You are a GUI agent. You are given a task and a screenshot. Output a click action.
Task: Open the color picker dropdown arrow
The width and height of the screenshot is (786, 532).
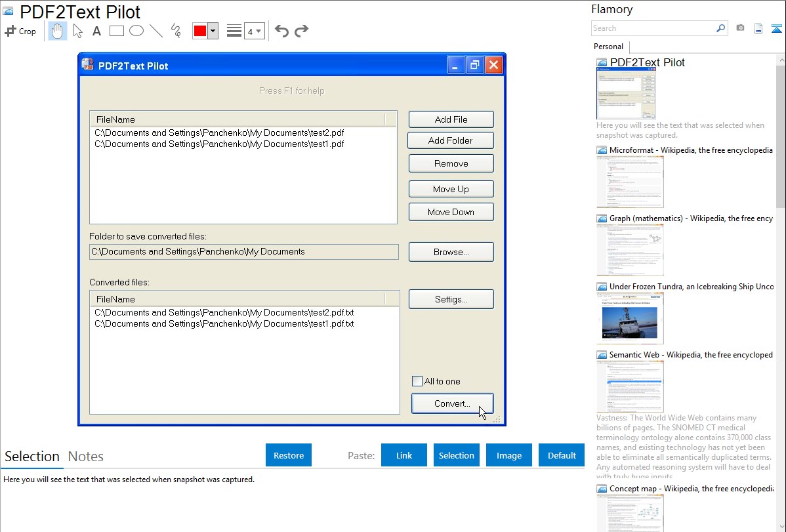click(x=213, y=31)
